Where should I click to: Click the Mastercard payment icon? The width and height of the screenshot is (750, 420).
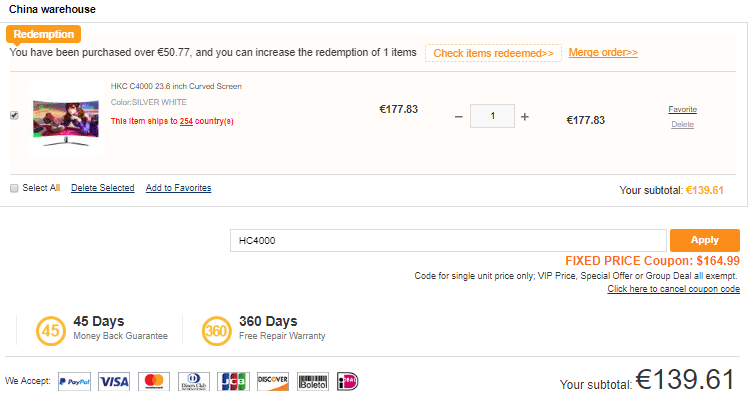pos(153,381)
